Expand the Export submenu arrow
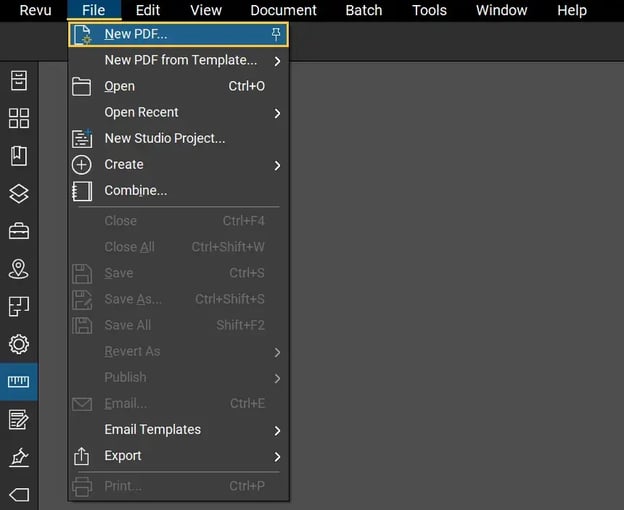Viewport: 624px width, 510px height. pos(277,457)
